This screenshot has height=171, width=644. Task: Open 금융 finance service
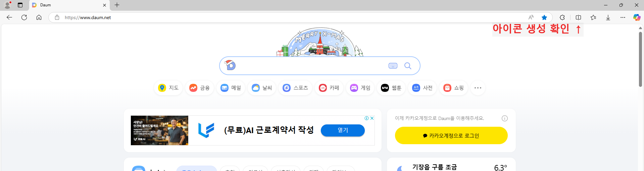[x=200, y=88]
